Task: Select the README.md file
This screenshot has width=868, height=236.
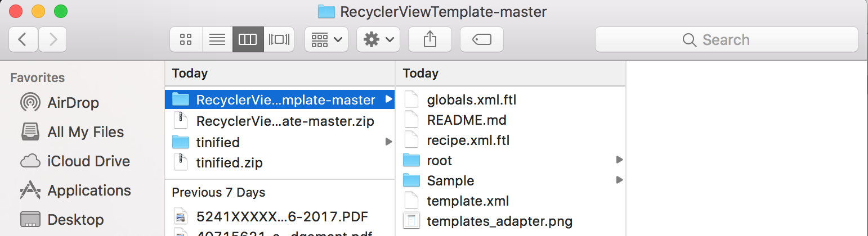Action: coord(467,120)
